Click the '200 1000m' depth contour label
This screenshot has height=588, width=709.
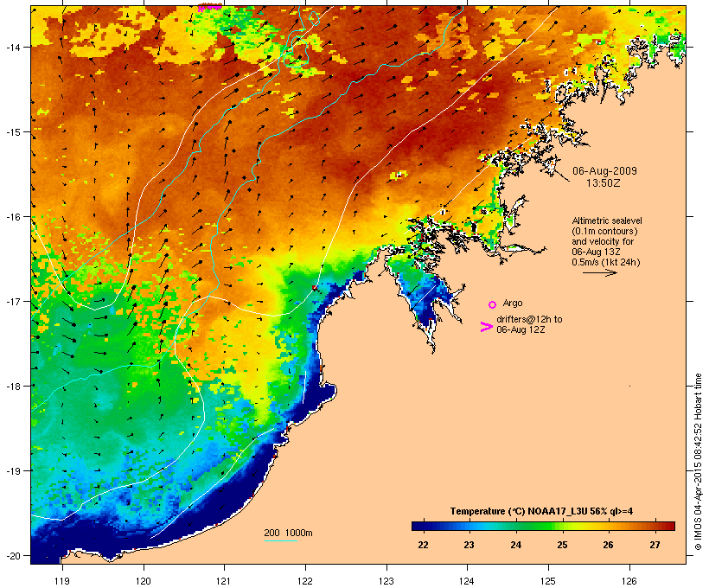pos(288,533)
